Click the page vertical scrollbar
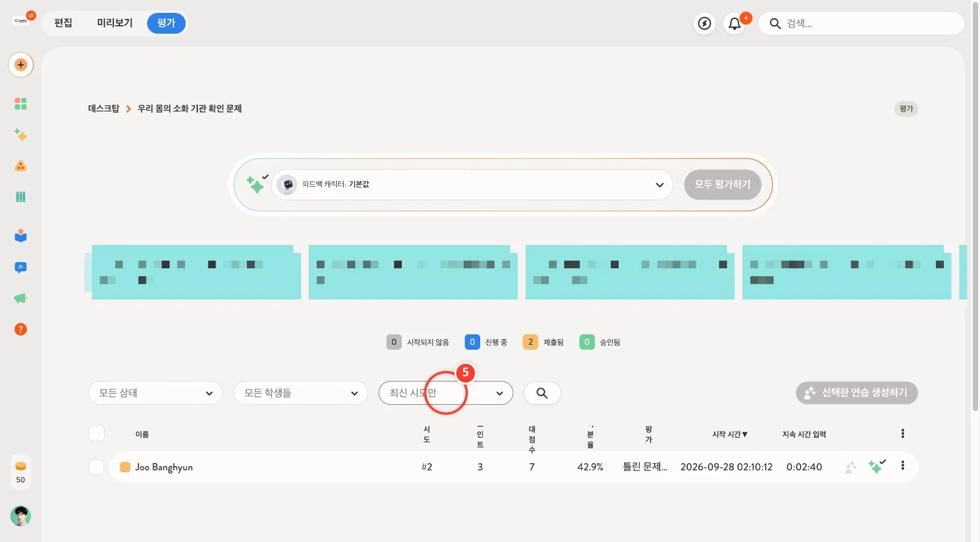980x542 pixels. pyautogui.click(x=976, y=205)
